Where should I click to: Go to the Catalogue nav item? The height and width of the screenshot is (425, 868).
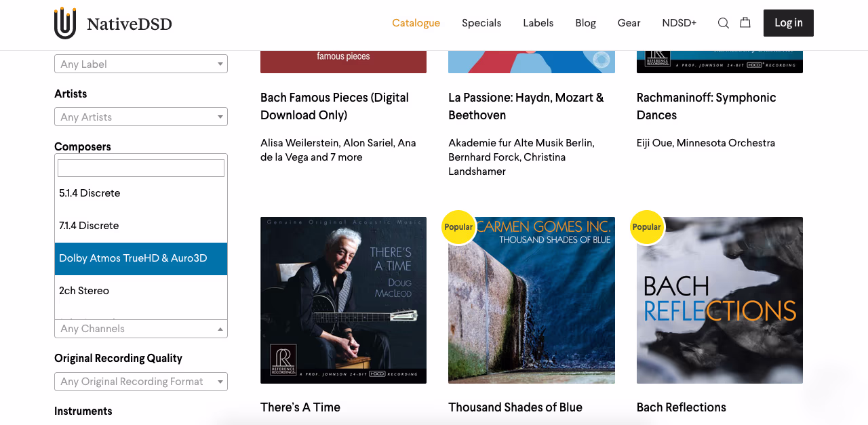(x=416, y=23)
